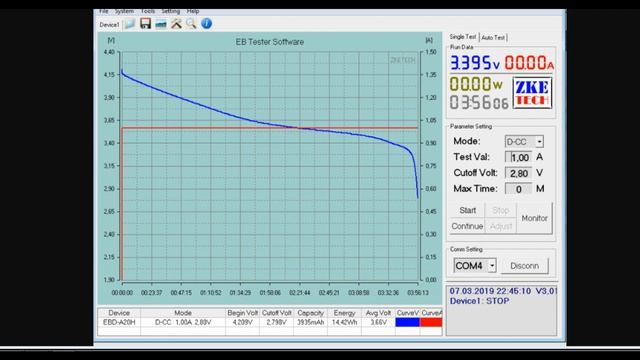640x360 pixels.
Task: Click the Disconn button
Action: pos(524,266)
